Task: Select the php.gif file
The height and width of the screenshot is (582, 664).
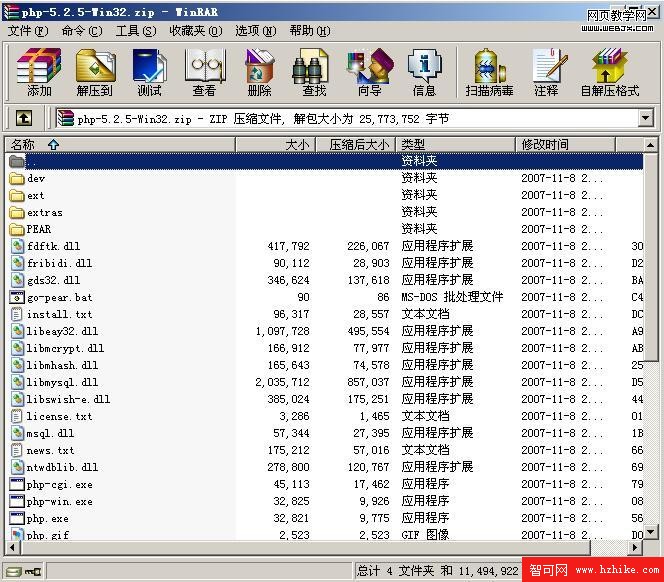Action: click(x=47, y=535)
